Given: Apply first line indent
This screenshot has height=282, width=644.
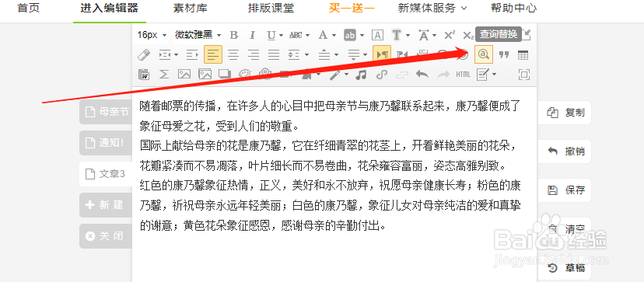Looking at the screenshot, I should (192, 54).
